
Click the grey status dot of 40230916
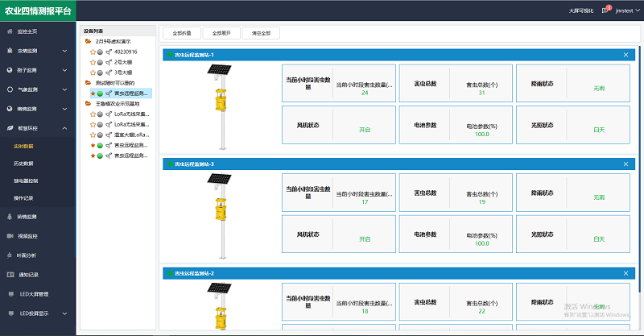pyautogui.click(x=100, y=52)
